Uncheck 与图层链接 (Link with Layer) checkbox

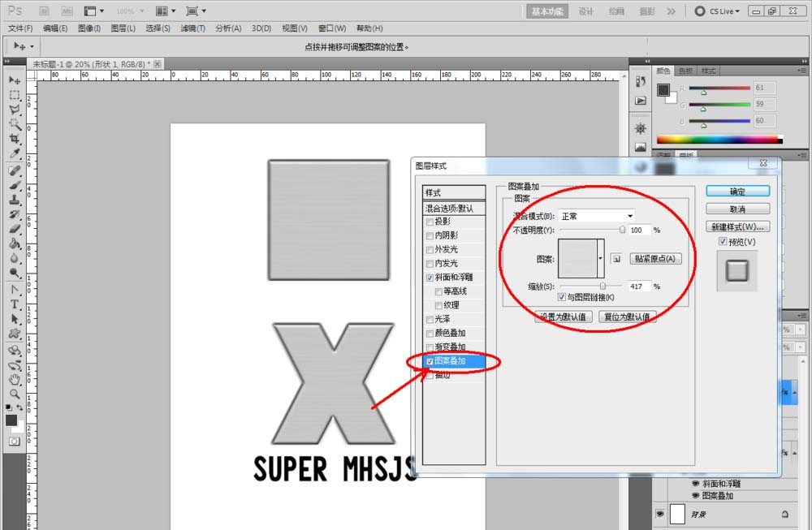coord(561,297)
